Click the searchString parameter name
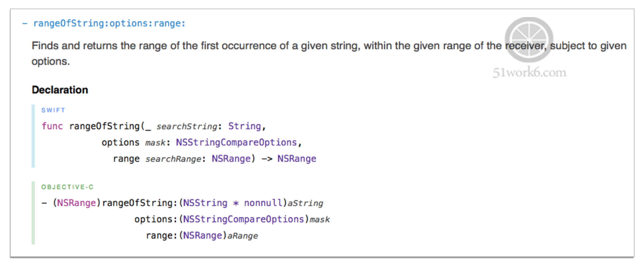Screen dimensions: 644x268 (x=187, y=127)
